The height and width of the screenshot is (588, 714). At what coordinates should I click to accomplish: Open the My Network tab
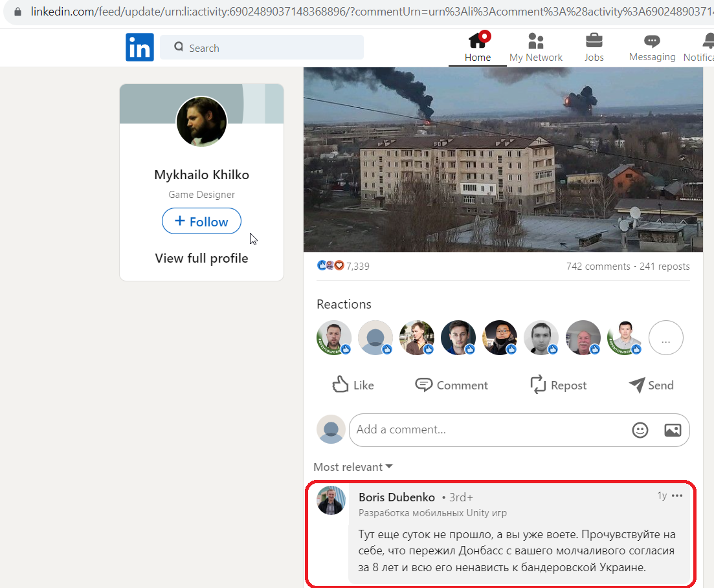click(535, 47)
